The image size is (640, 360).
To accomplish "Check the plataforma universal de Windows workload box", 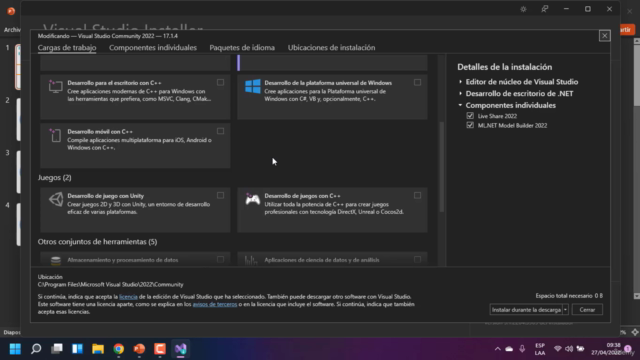I will pos(417,82).
